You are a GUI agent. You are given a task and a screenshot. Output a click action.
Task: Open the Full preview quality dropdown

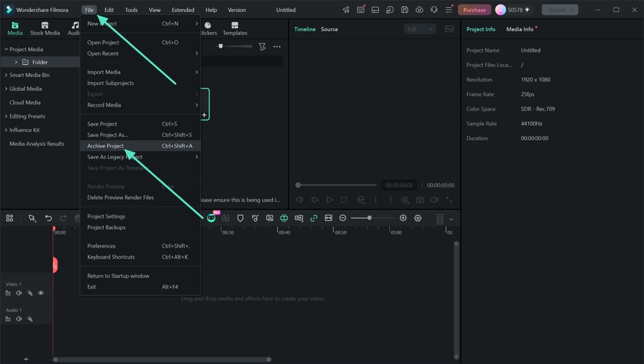[x=420, y=29]
